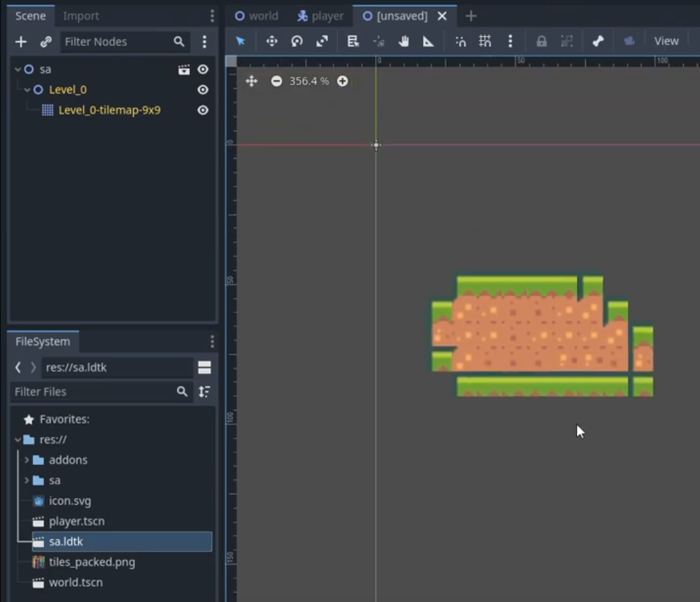Open the player scene tab

pyautogui.click(x=321, y=16)
